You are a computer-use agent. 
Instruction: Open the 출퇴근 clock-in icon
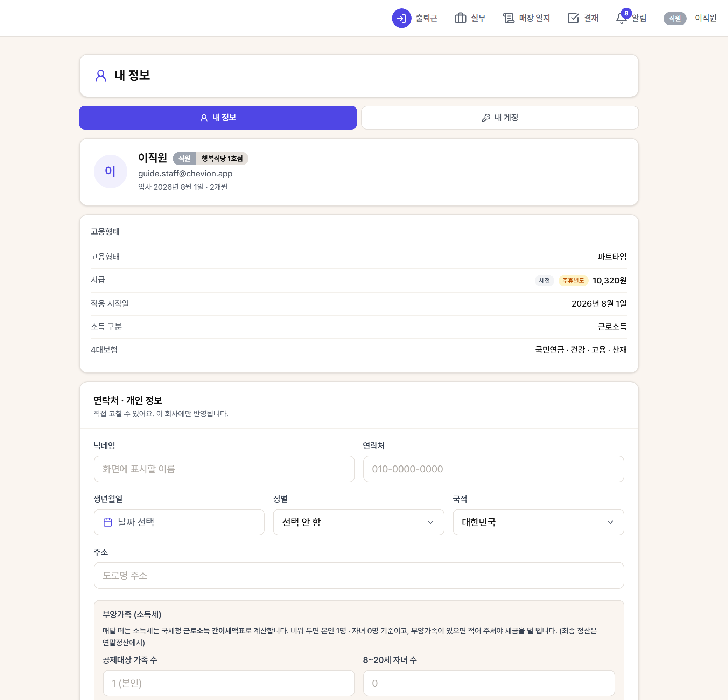point(401,18)
